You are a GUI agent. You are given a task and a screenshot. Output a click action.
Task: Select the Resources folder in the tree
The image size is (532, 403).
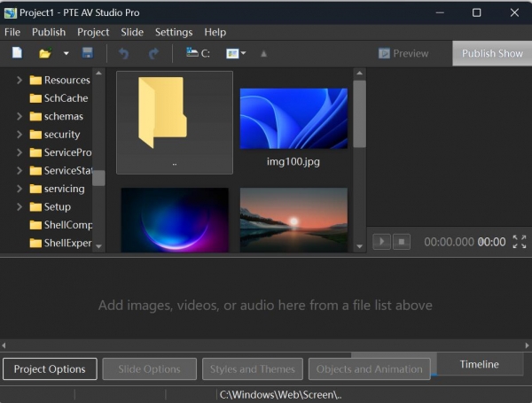click(x=59, y=80)
